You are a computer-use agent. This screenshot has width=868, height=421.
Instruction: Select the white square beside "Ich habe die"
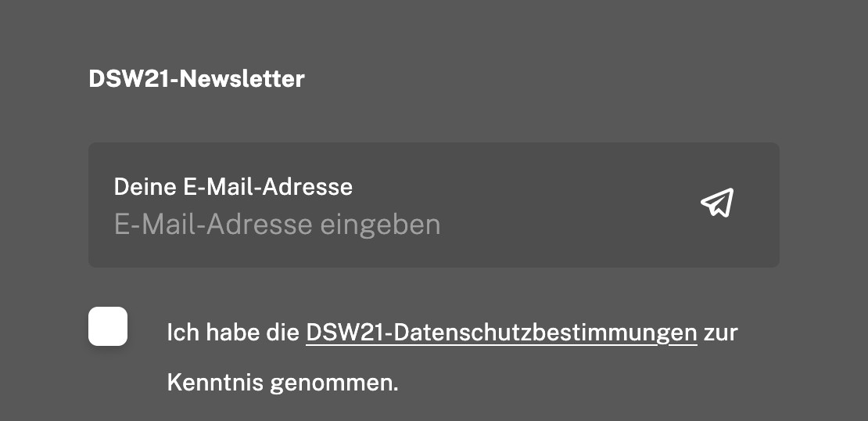[108, 326]
